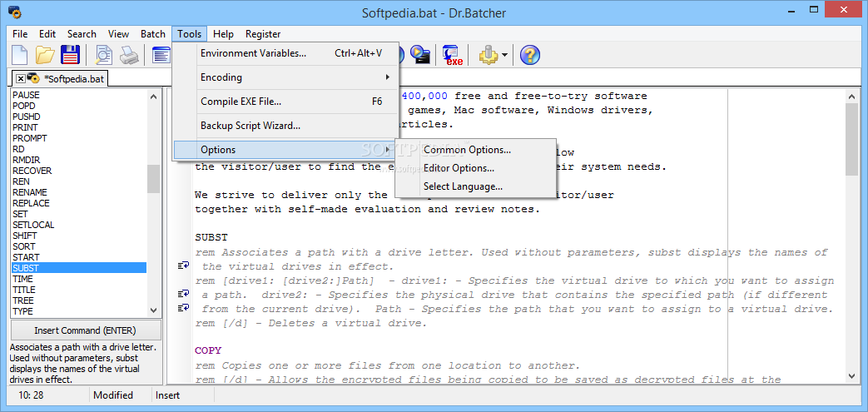
Task: Click Insert Command (ENTER) button
Action: (85, 330)
